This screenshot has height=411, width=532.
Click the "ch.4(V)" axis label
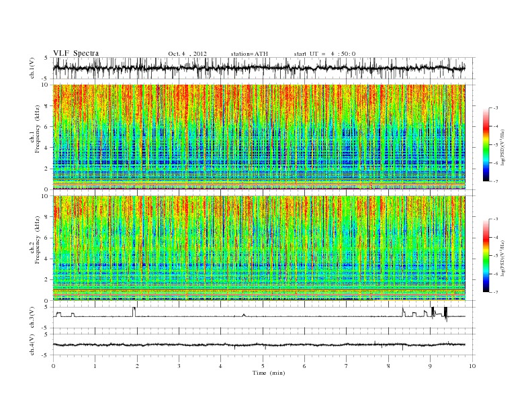pyautogui.click(x=32, y=345)
